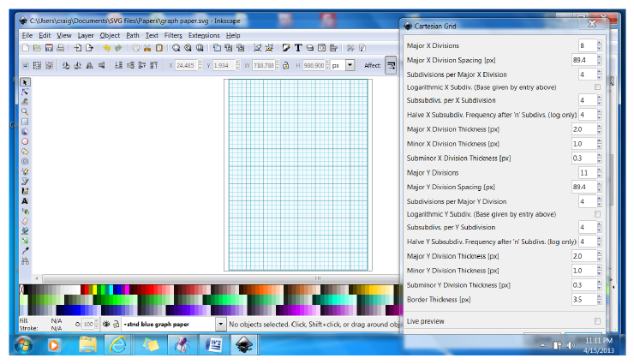
Task: Open the Text and Font dialog icon
Action: point(298,48)
